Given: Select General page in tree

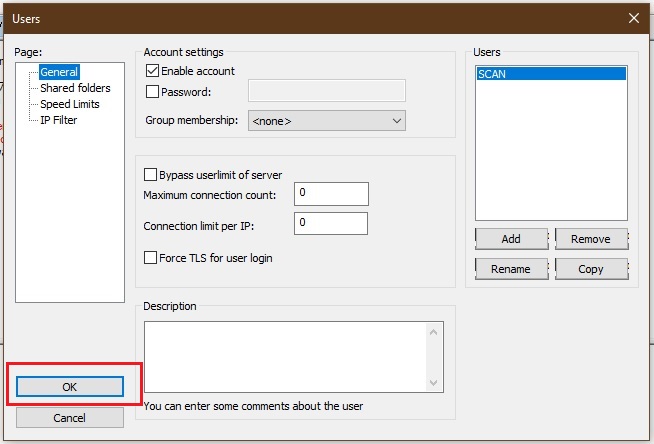Looking at the screenshot, I should [x=59, y=72].
